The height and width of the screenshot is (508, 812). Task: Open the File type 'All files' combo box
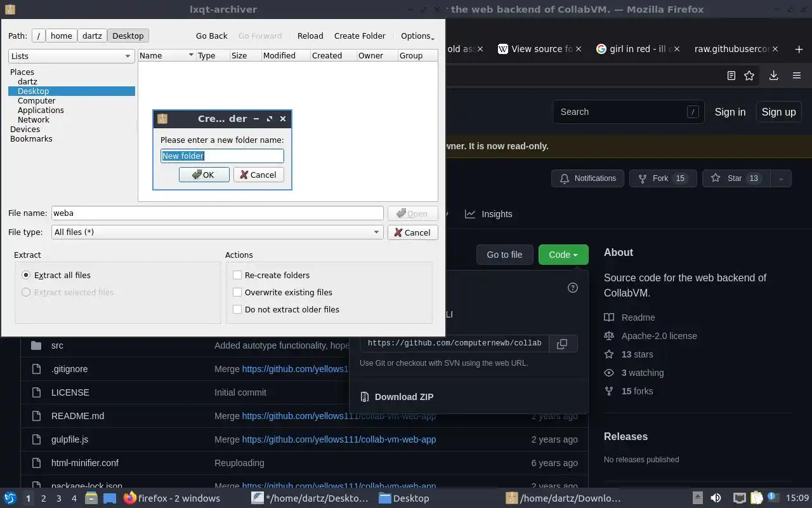pos(217,232)
